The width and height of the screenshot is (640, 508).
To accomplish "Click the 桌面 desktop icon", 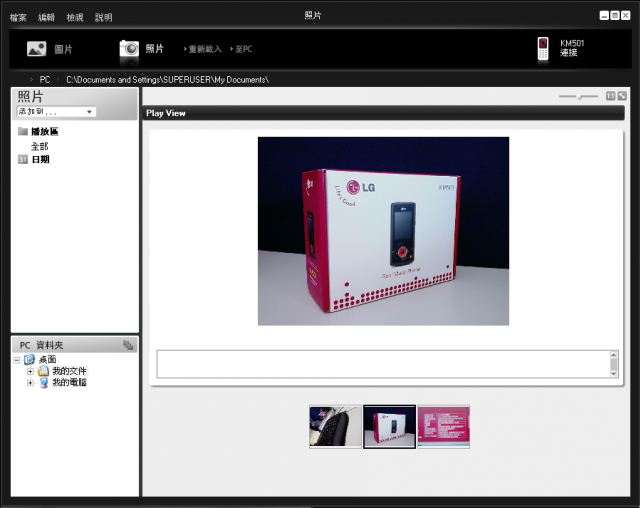I will pyautogui.click(x=29, y=359).
